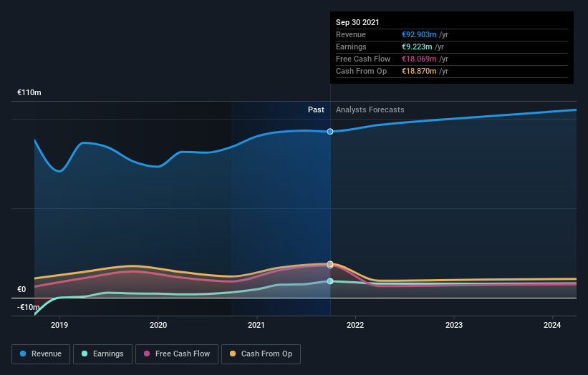Click the Cash From Op orange data point

tap(330, 264)
